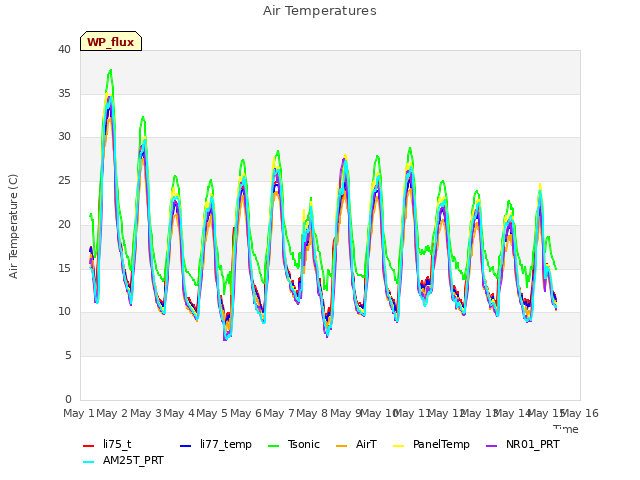Screen dimensions: 640x480
Task: Toggle the Tsonic series label
Action: [x=304, y=444]
